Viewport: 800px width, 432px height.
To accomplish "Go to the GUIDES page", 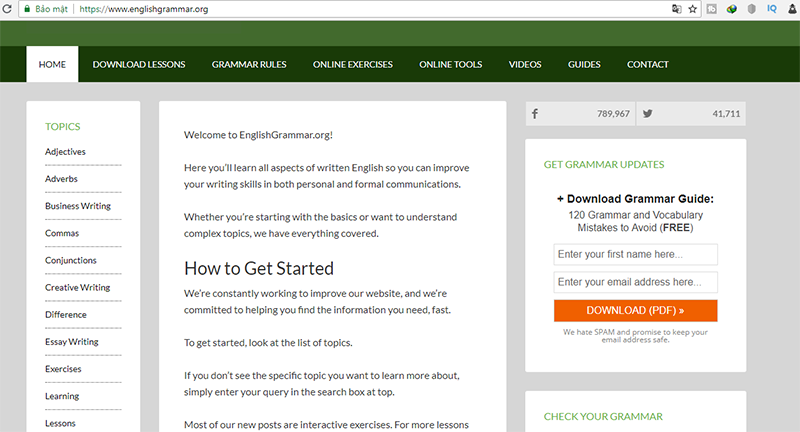I will (x=584, y=64).
